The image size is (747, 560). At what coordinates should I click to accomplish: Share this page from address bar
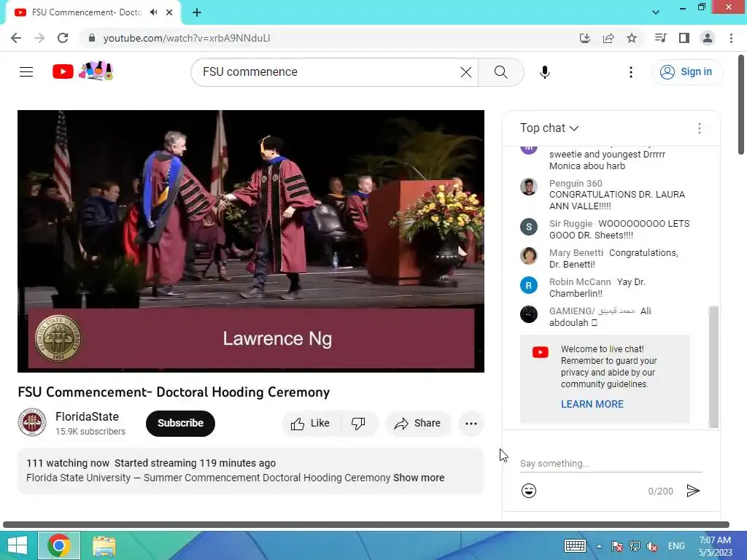[608, 38]
